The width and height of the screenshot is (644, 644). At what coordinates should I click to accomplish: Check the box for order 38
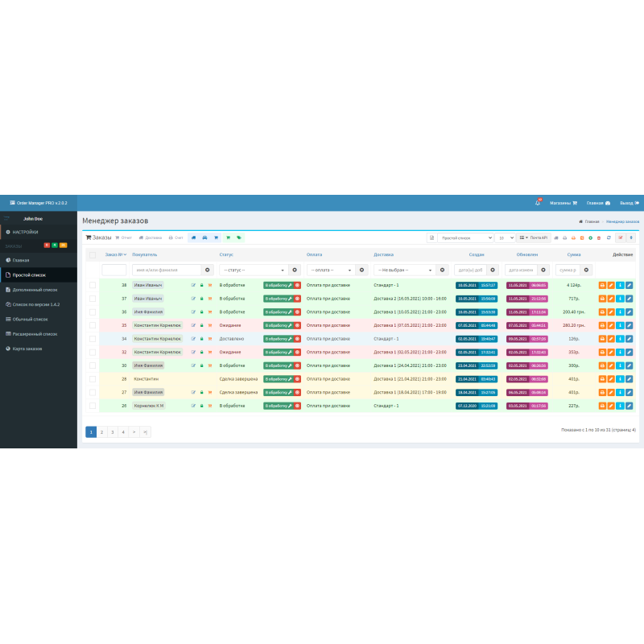(93, 285)
